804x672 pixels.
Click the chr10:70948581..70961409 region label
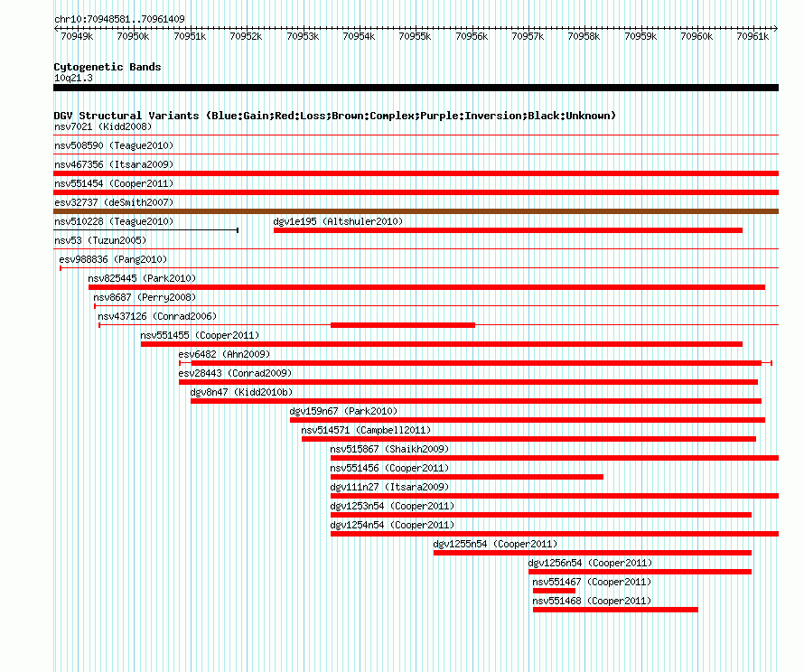point(119,19)
